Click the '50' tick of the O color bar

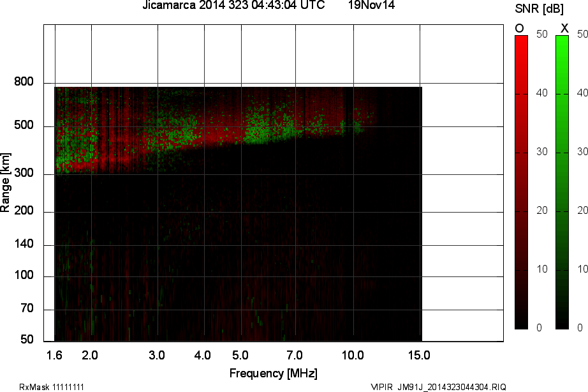[542, 34]
